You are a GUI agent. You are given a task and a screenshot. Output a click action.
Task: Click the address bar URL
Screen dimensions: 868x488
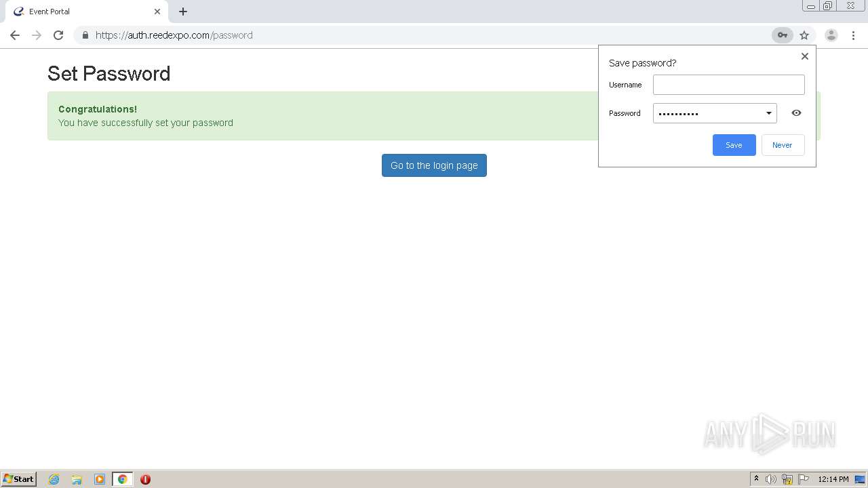click(174, 35)
